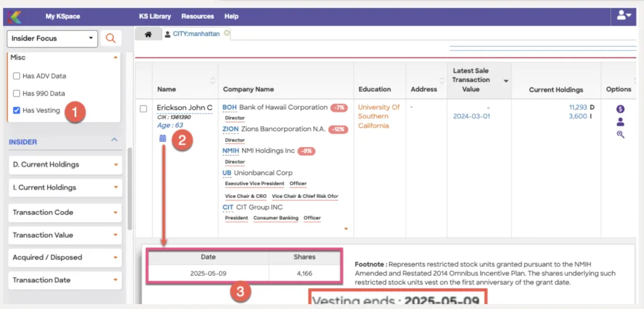Open the CIT ticker link
Screen dimensions: 644x309
pyautogui.click(x=228, y=208)
